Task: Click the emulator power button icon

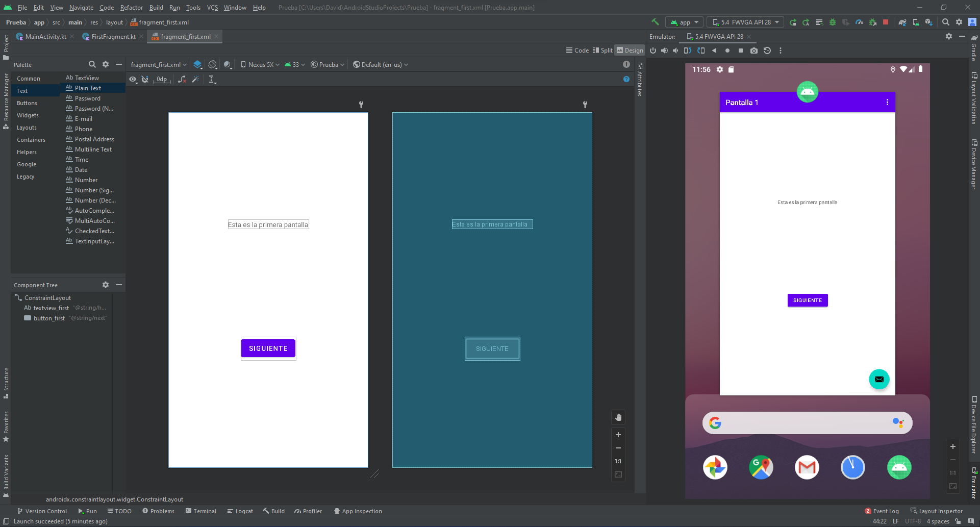Action: [x=653, y=51]
